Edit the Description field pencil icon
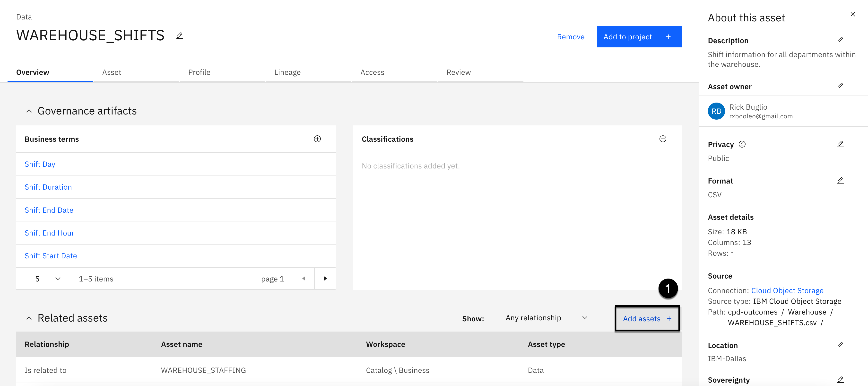This screenshot has height=386, width=868. [x=840, y=40]
